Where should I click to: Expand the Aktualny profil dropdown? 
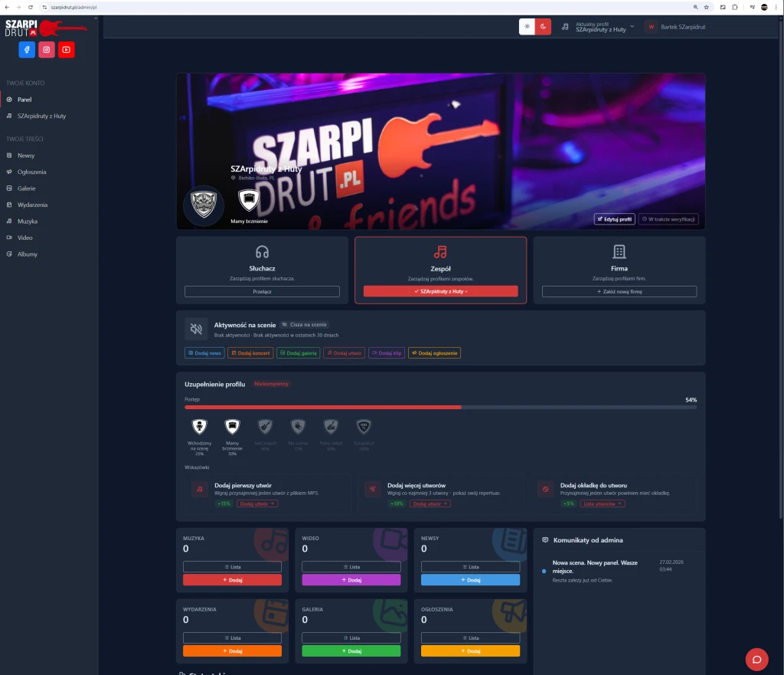[x=598, y=27]
